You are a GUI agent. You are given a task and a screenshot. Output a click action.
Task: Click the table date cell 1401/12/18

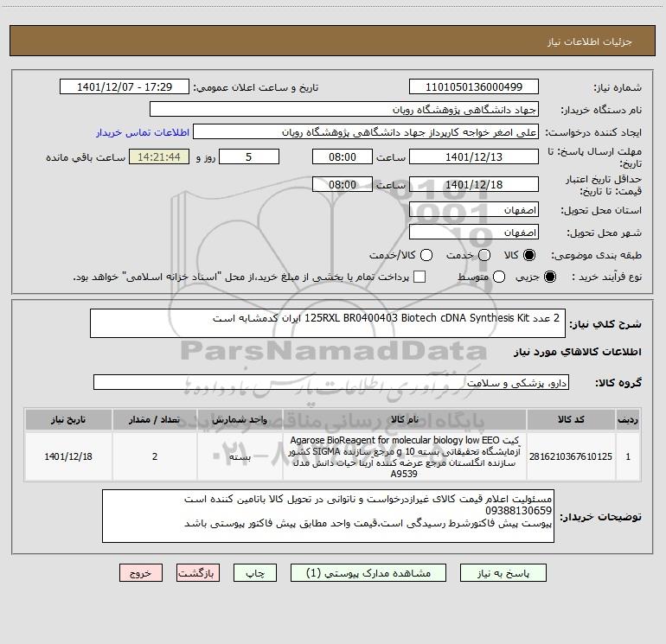point(68,456)
